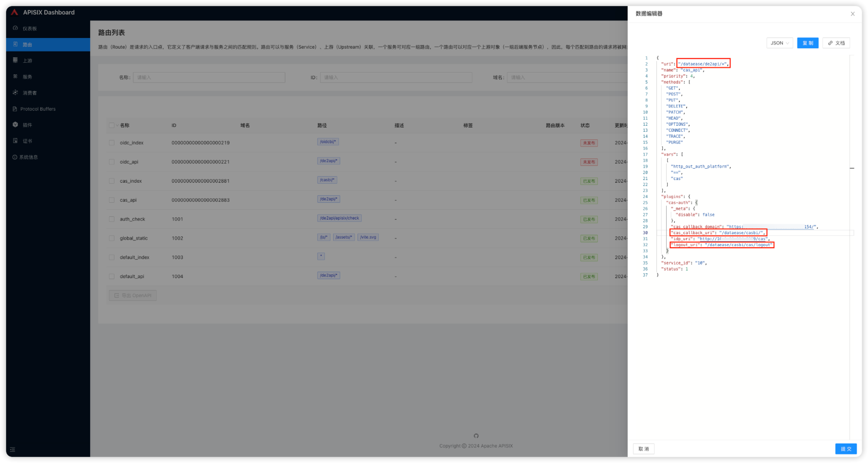Viewport: 868px width, 463px height.
Task: Open the 系统信息 system info sidebar icon
Action: 15,157
